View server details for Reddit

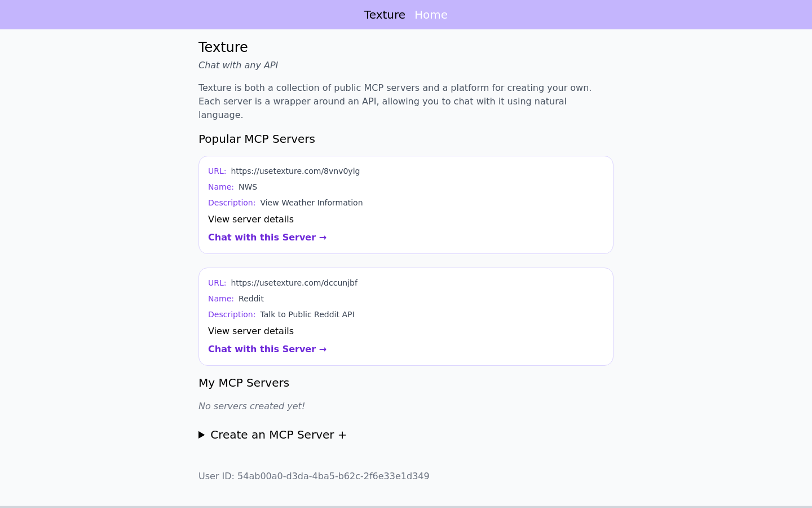pyautogui.click(x=251, y=331)
